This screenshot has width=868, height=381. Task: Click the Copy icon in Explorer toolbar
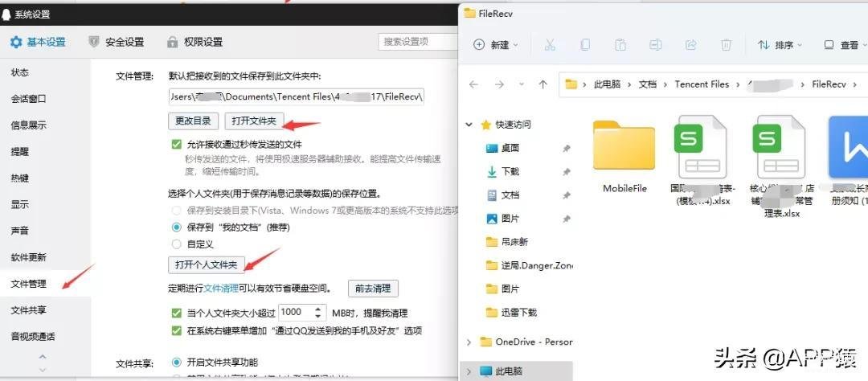pyautogui.click(x=585, y=45)
